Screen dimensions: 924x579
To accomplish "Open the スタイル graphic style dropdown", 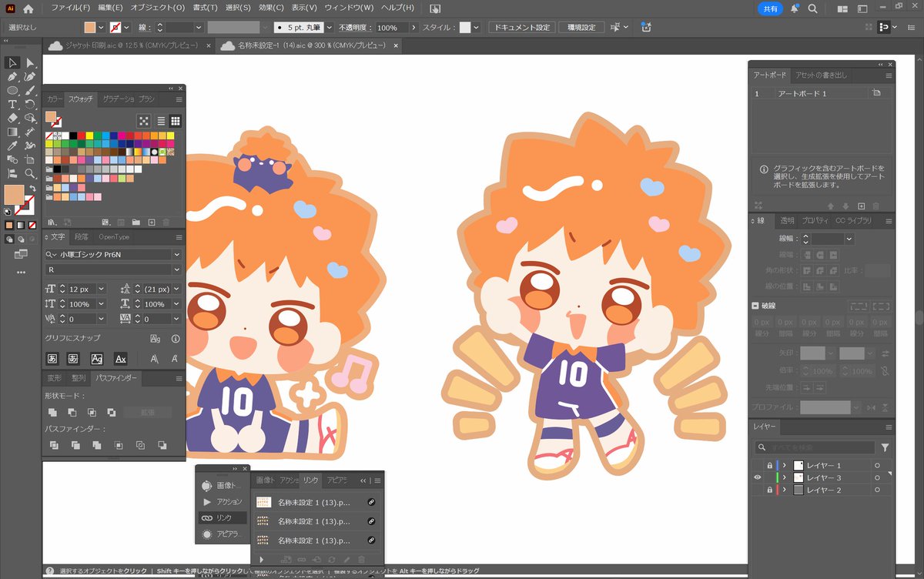I will point(477,27).
